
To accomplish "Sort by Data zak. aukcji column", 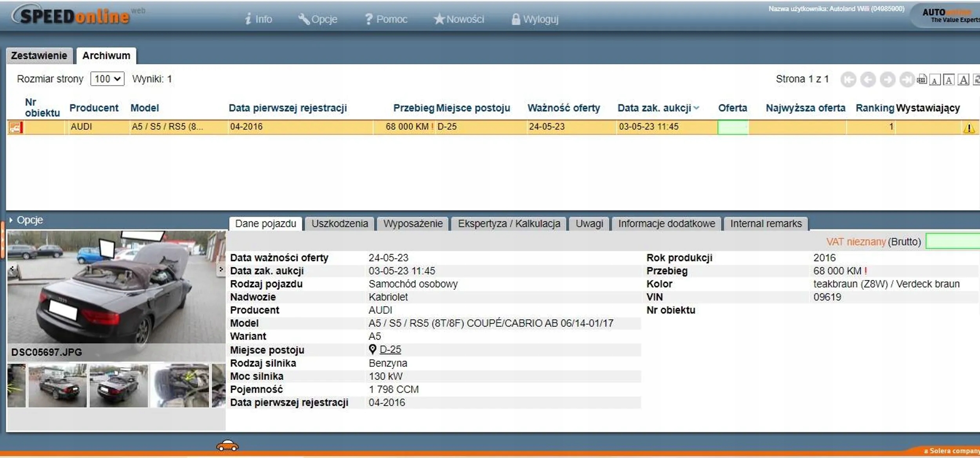I will [x=654, y=108].
